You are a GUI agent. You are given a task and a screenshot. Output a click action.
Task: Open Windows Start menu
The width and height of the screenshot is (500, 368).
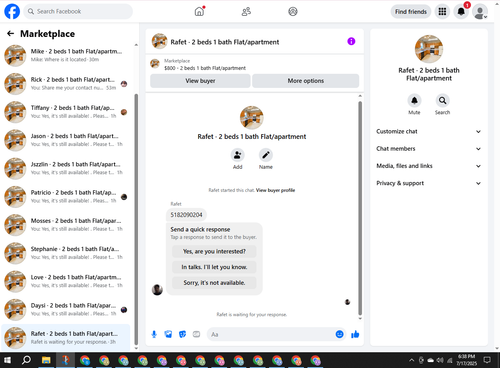(7, 360)
